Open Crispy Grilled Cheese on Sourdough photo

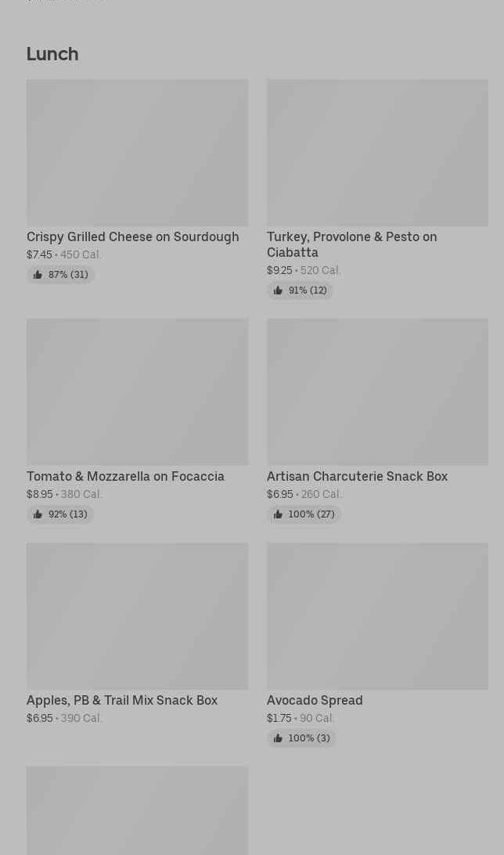(x=137, y=153)
